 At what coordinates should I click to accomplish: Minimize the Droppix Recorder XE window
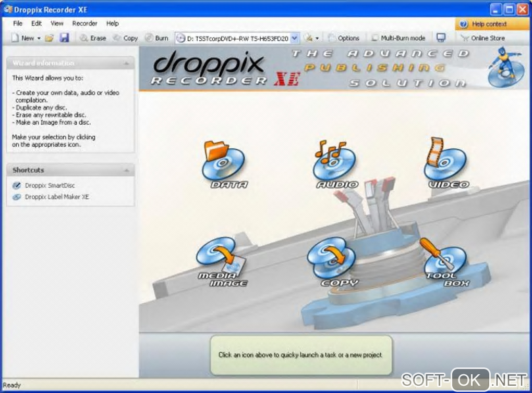[x=495, y=9]
